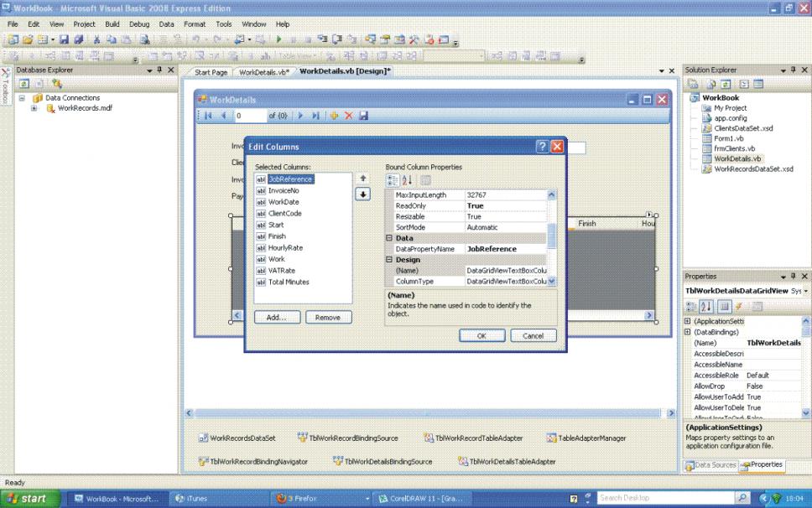Open the Properties object selector dropdown
The image size is (812, 508).
806,291
